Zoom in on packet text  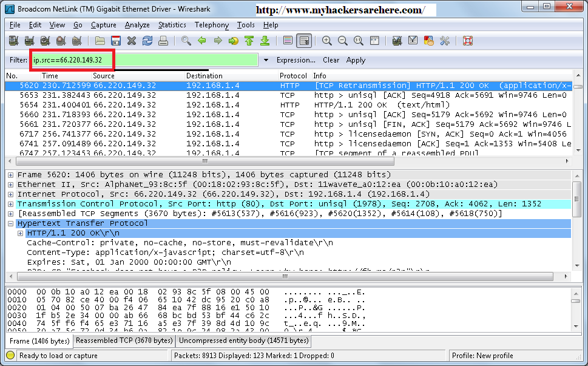click(327, 41)
